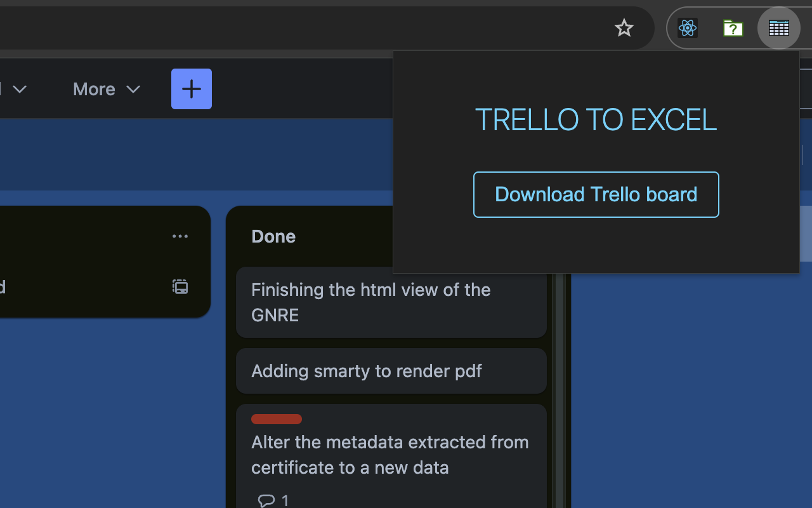Open the list actions three-dot menu
The image size is (812, 508).
coord(180,236)
